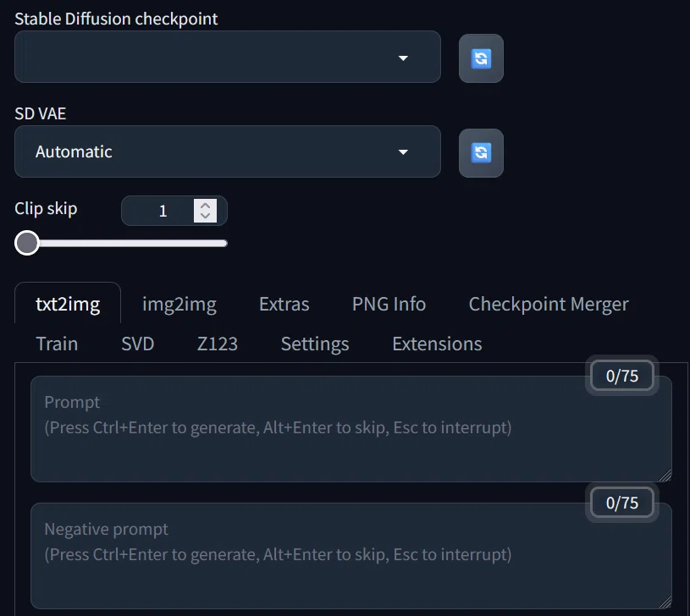The height and width of the screenshot is (616, 690).
Task: Select the PNG Info tab
Action: [x=389, y=304]
